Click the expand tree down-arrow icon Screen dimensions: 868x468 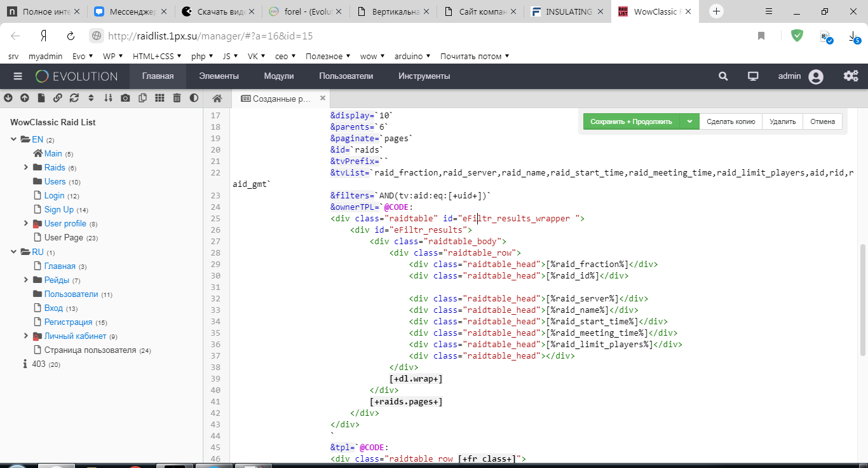click(8, 98)
